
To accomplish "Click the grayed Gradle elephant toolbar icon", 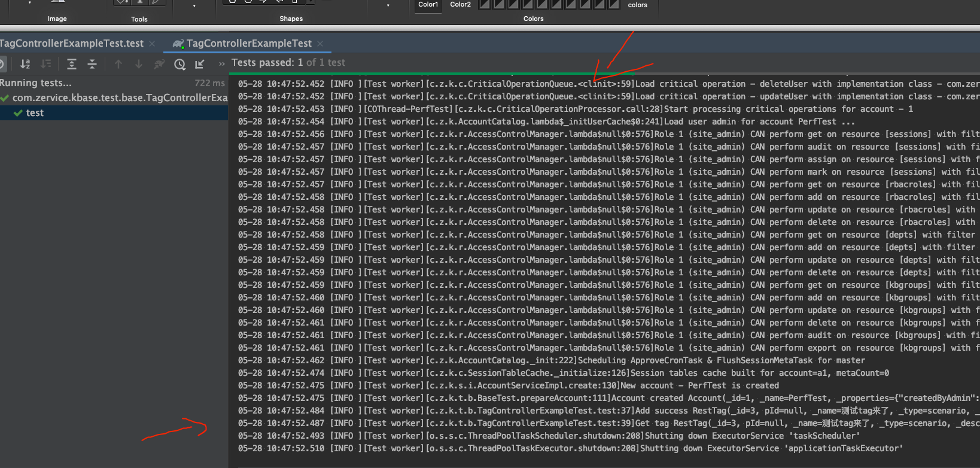I will 159,64.
